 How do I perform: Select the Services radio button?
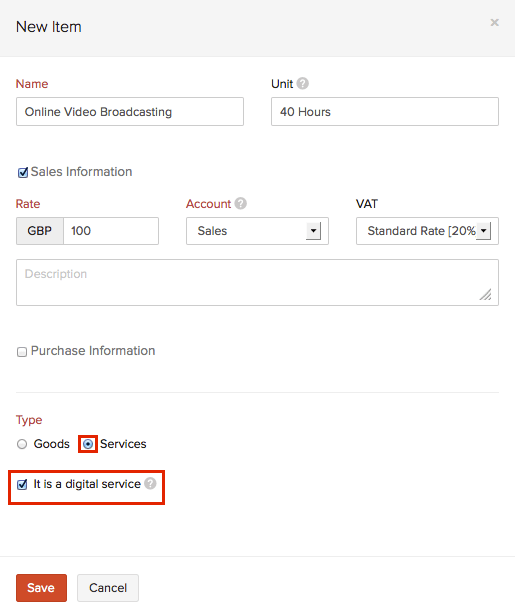tap(88, 444)
